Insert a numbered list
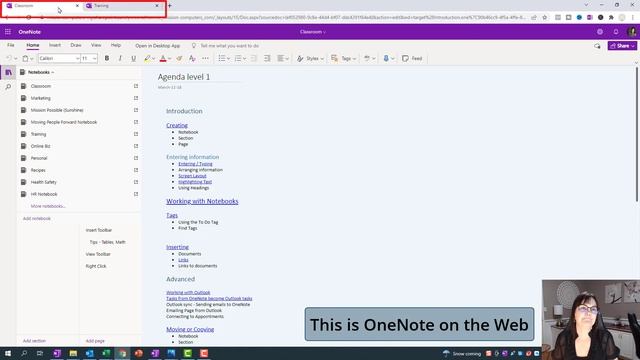 pyautogui.click(x=238, y=58)
